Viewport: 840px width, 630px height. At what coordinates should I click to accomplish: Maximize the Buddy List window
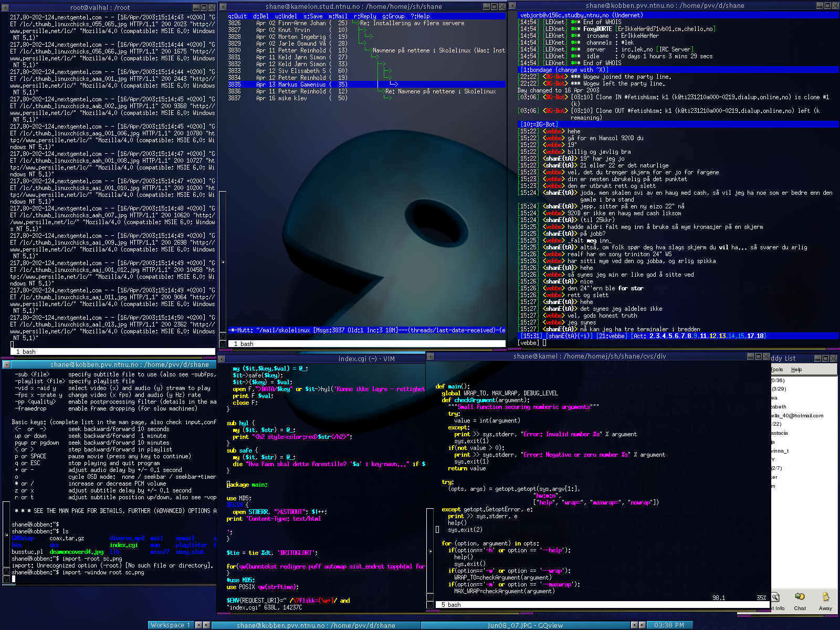pos(826,358)
